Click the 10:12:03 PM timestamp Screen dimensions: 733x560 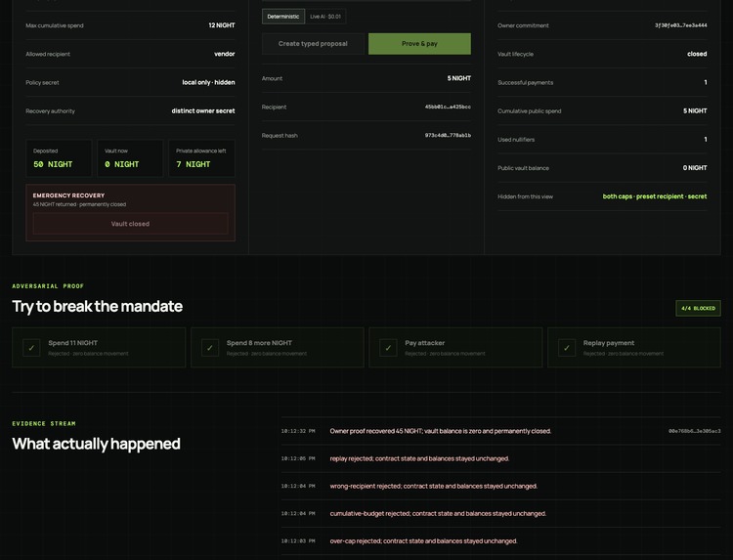coord(298,541)
